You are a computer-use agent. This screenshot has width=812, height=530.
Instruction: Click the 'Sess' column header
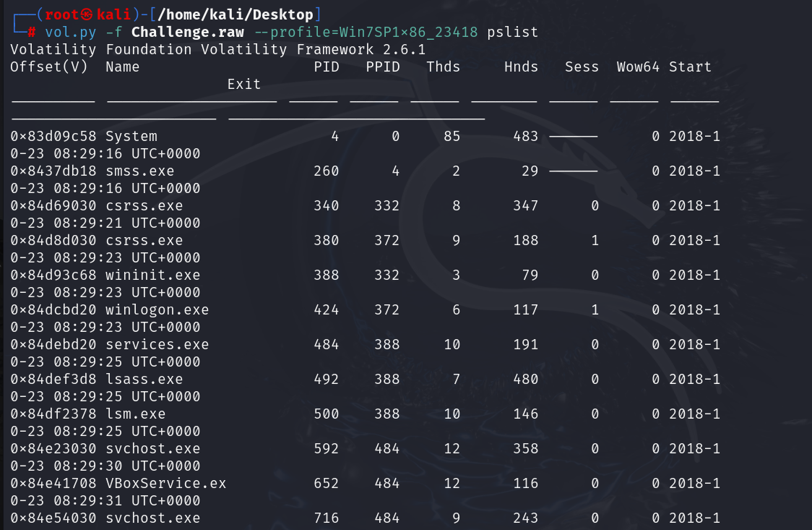point(582,67)
